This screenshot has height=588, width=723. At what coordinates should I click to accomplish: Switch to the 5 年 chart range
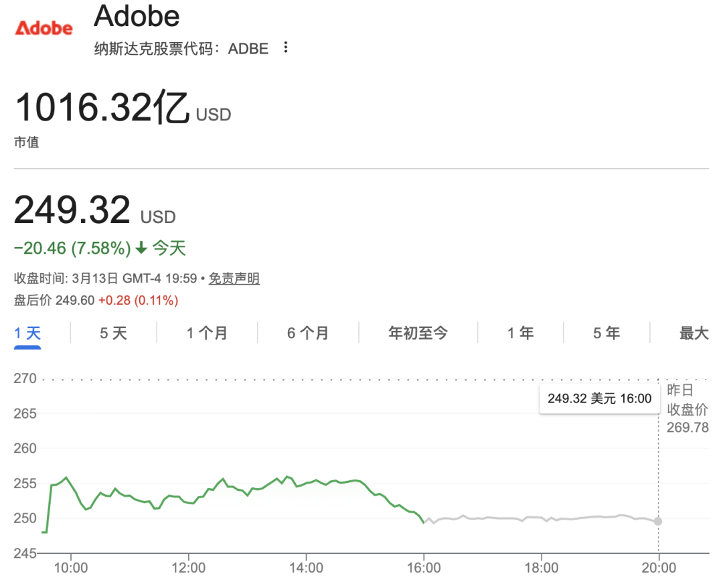coord(607,333)
